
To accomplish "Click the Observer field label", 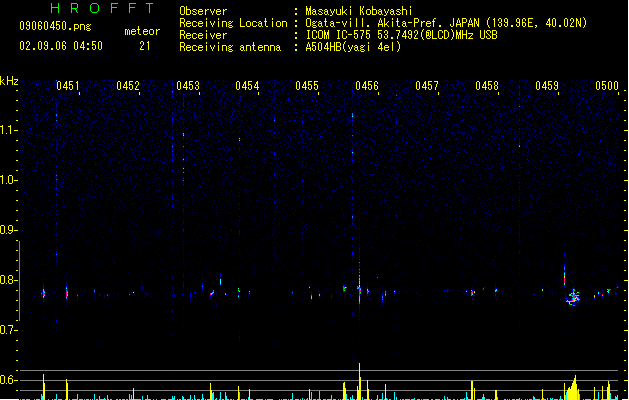I will 203,11.
